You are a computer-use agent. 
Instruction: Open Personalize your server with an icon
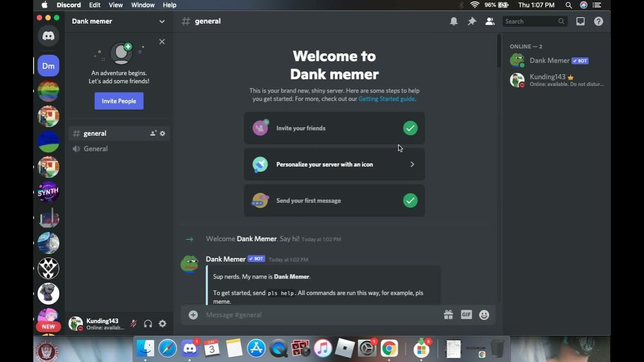pyautogui.click(x=334, y=164)
